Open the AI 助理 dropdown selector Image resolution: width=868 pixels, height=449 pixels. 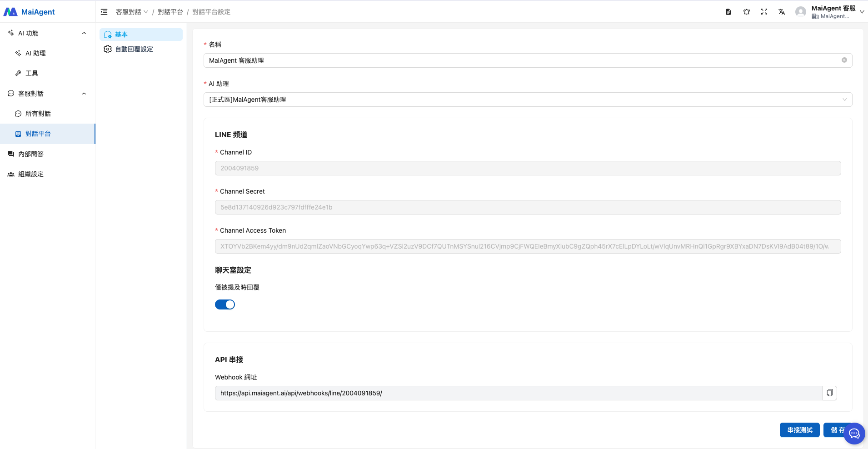click(x=527, y=100)
